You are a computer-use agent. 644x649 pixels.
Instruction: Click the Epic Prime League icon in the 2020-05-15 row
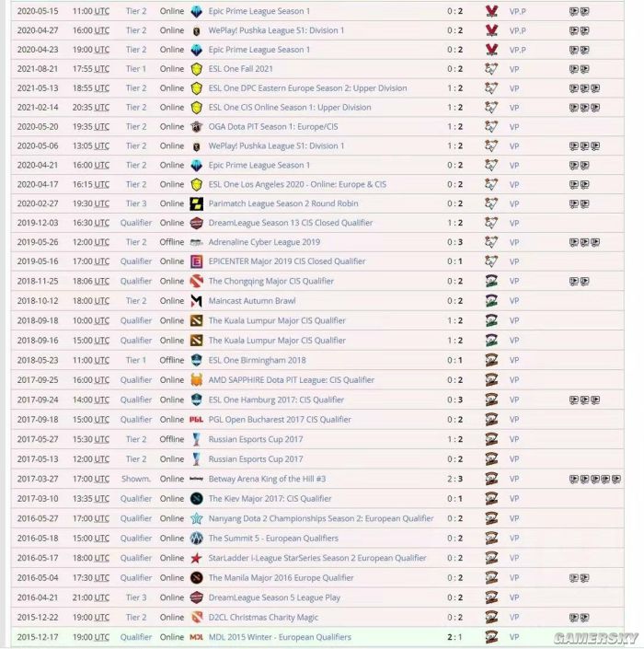pyautogui.click(x=197, y=12)
